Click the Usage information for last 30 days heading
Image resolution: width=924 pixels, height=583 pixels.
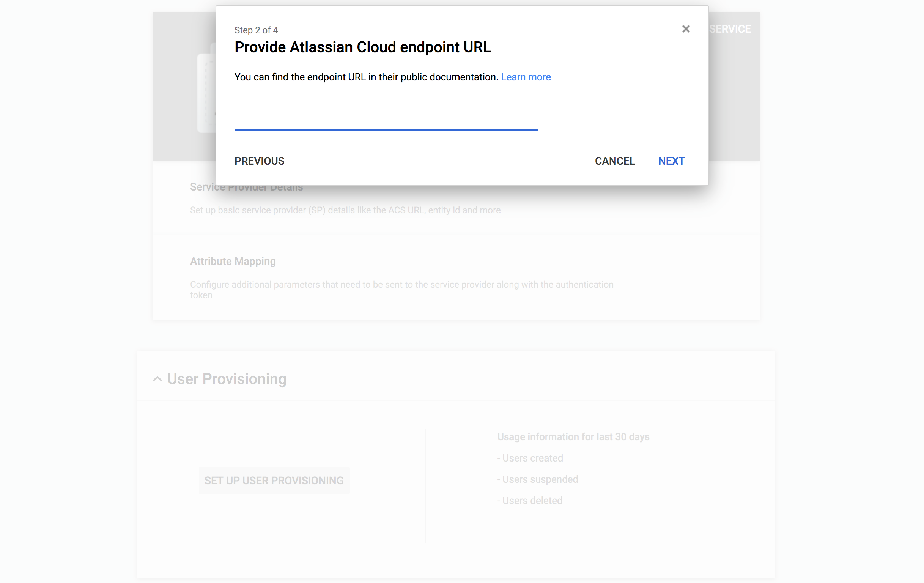[x=573, y=437]
